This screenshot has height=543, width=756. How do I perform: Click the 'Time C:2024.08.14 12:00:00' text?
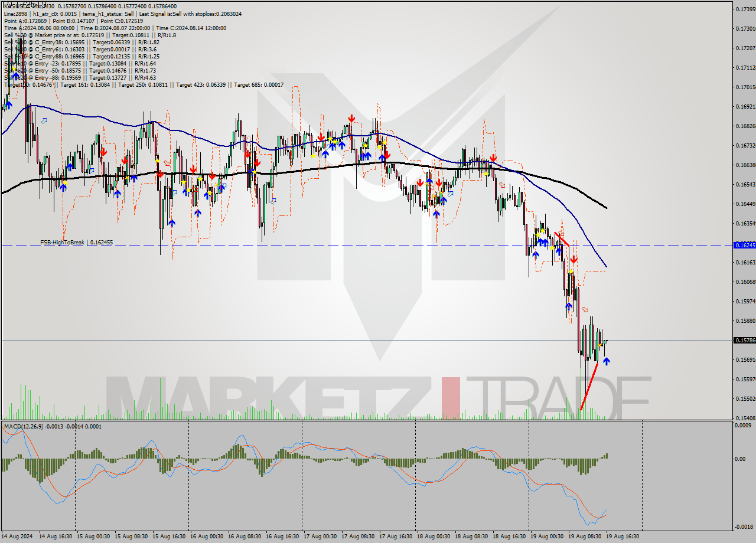(191, 28)
